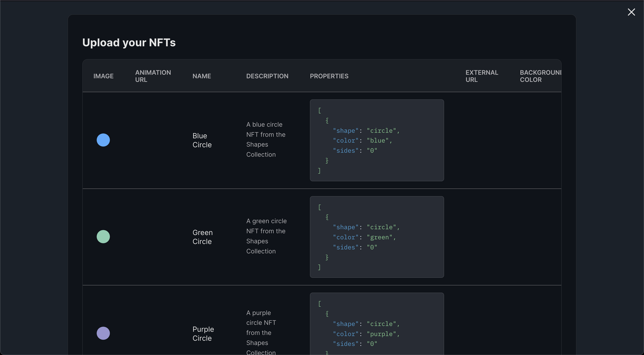Select the BACKGROUND COLOR column header
The width and height of the screenshot is (644, 355).
point(541,76)
